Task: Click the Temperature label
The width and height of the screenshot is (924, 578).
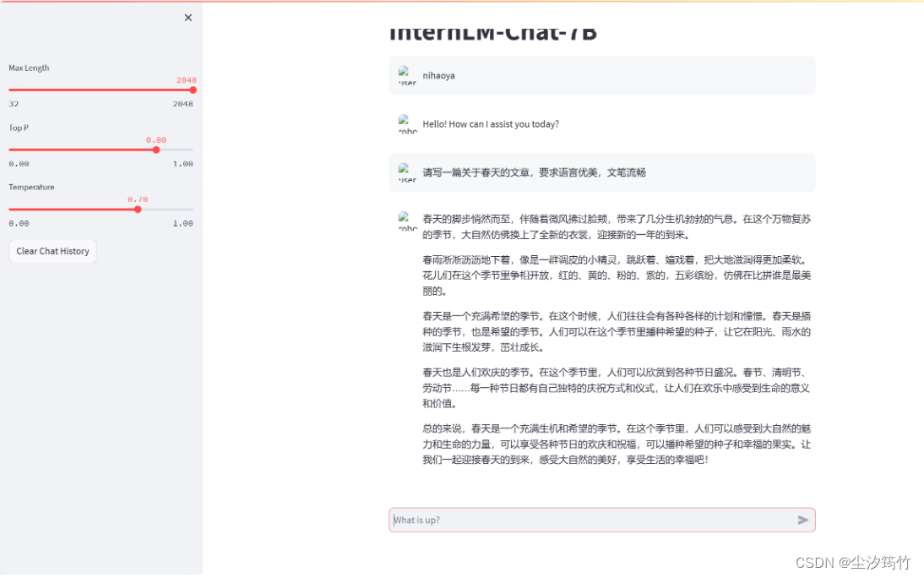Action: (x=31, y=187)
